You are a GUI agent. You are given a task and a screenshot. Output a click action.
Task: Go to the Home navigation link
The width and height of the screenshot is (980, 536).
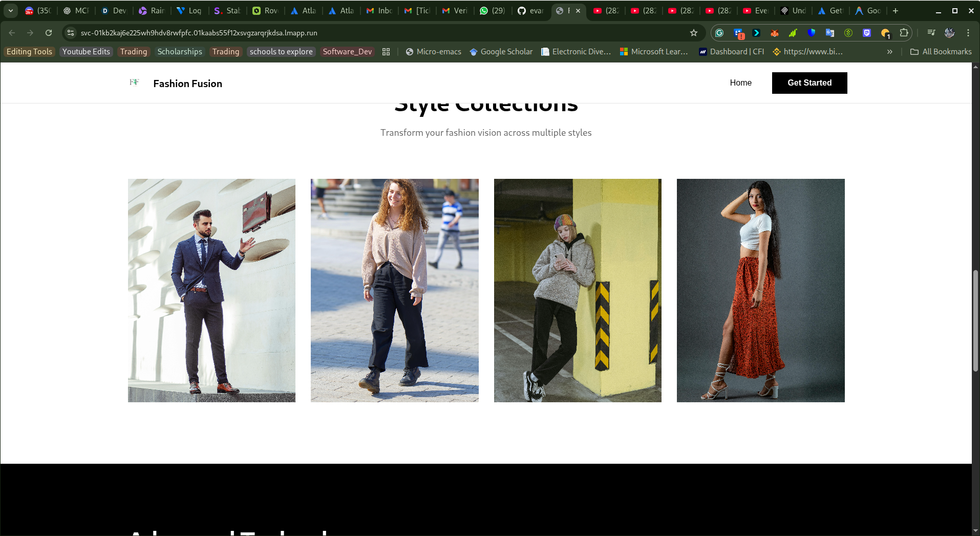point(740,83)
